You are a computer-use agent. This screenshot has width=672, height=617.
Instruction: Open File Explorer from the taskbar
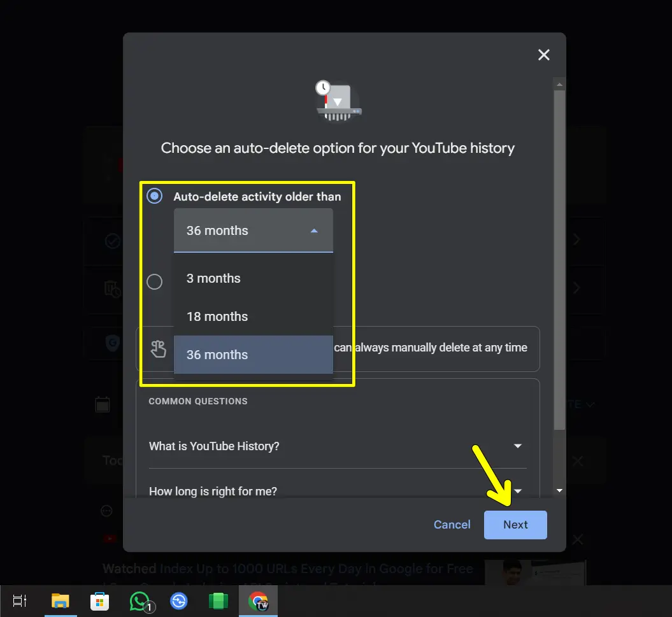click(61, 600)
